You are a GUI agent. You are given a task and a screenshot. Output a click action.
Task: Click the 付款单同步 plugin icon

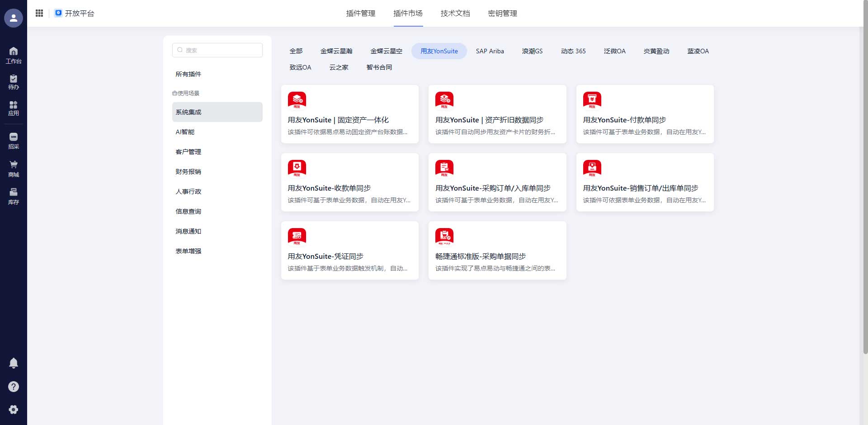(x=592, y=100)
